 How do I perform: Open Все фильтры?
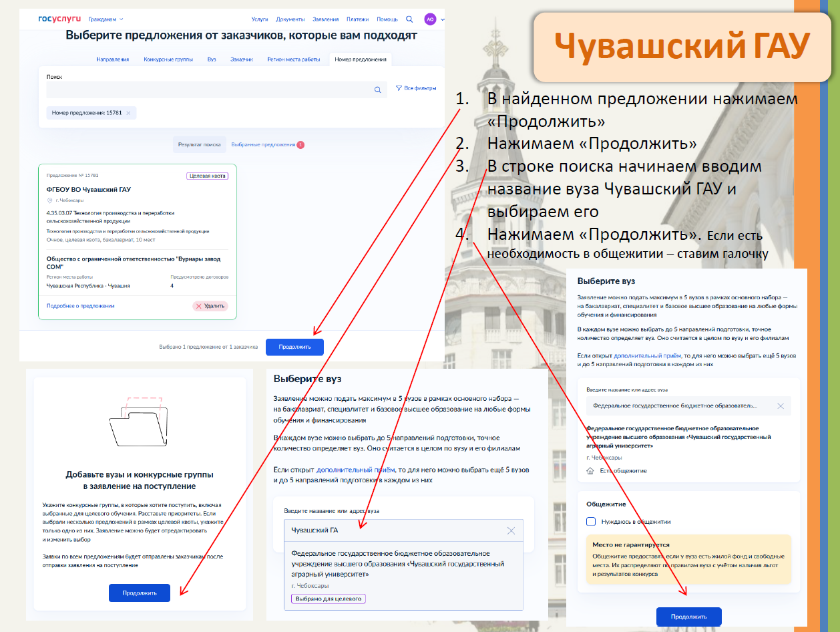pyautogui.click(x=416, y=88)
